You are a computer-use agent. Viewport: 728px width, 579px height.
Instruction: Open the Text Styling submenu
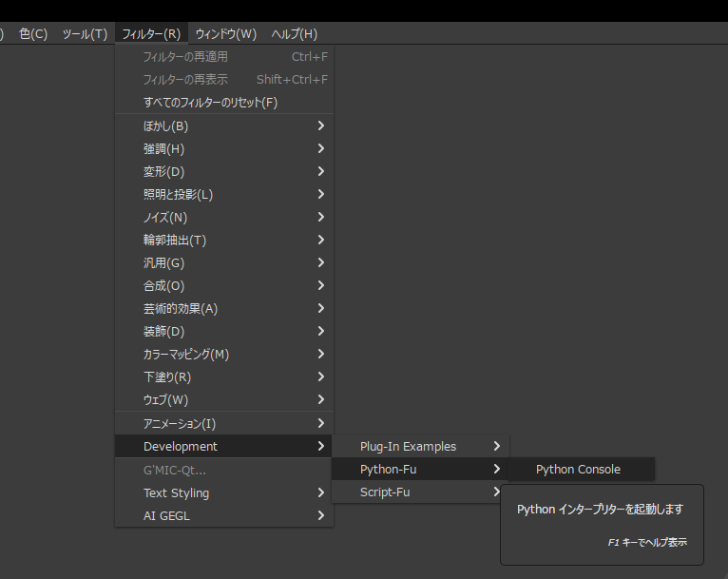[x=223, y=492]
